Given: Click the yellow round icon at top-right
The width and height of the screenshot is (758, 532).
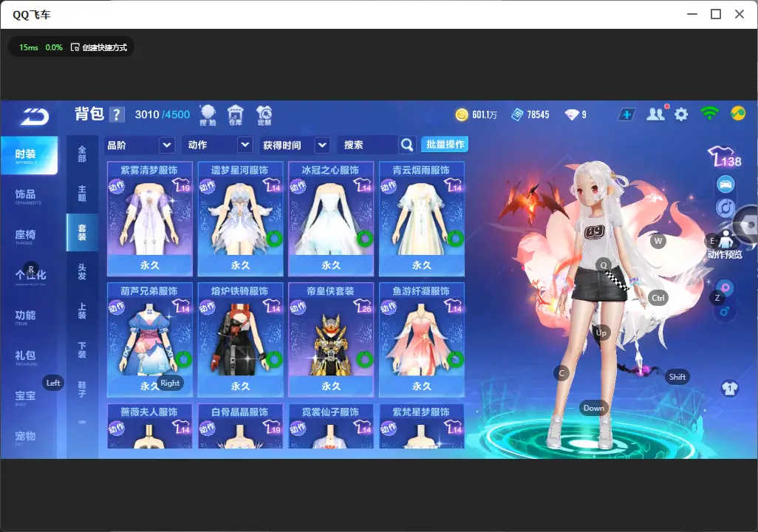Looking at the screenshot, I should click(738, 114).
